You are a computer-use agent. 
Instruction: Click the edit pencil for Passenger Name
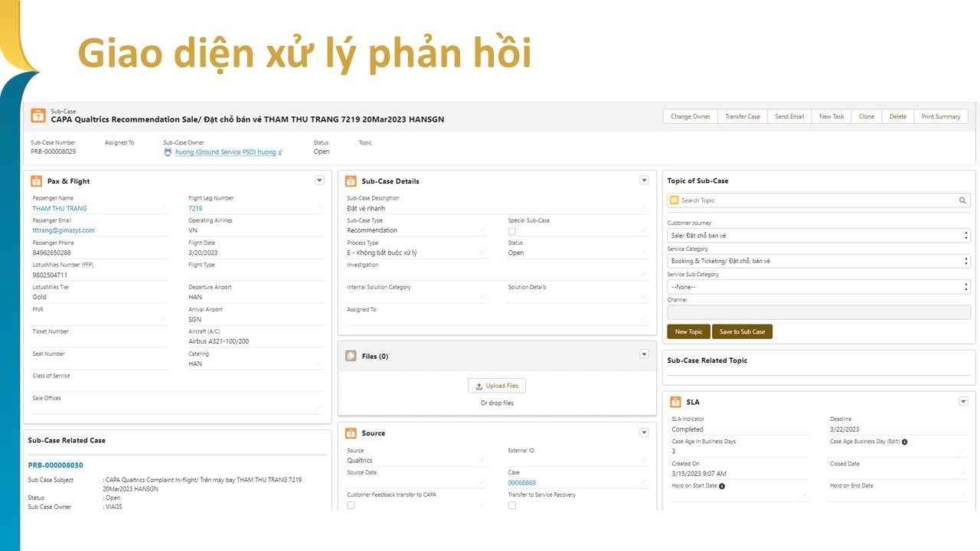pyautogui.click(x=162, y=208)
